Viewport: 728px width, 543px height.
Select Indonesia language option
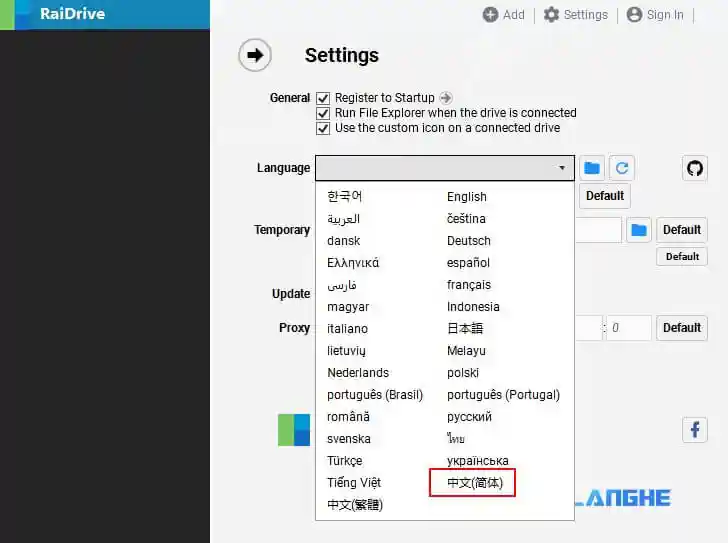(x=473, y=307)
